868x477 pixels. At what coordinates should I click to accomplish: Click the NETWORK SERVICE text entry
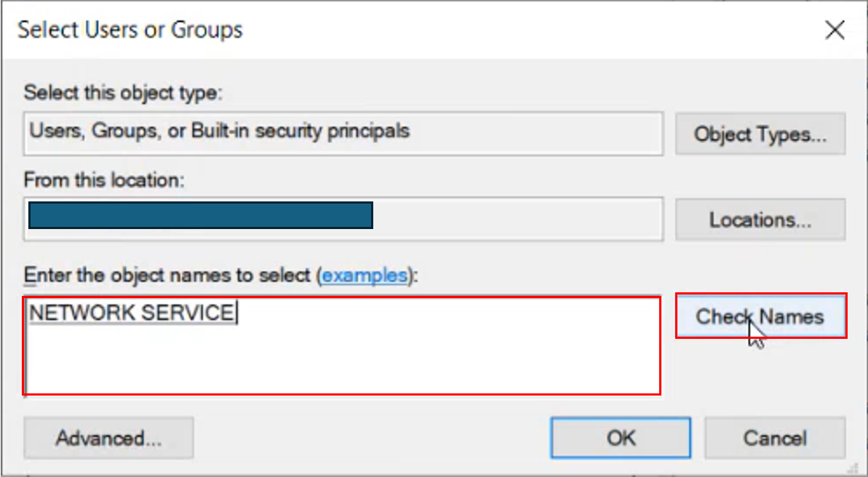pyautogui.click(x=132, y=313)
